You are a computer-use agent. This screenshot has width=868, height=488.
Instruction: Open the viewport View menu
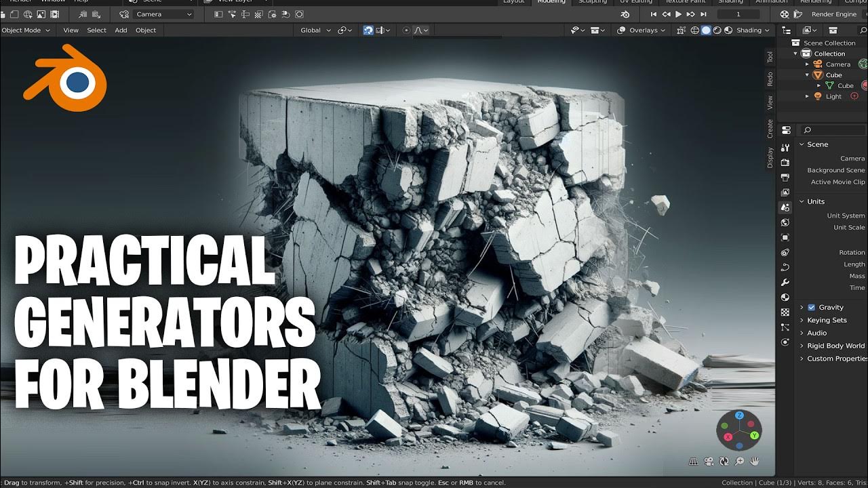[71, 30]
